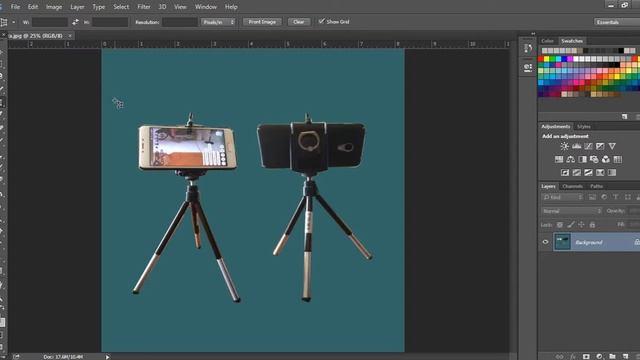Add Curves adjustment

point(588,146)
